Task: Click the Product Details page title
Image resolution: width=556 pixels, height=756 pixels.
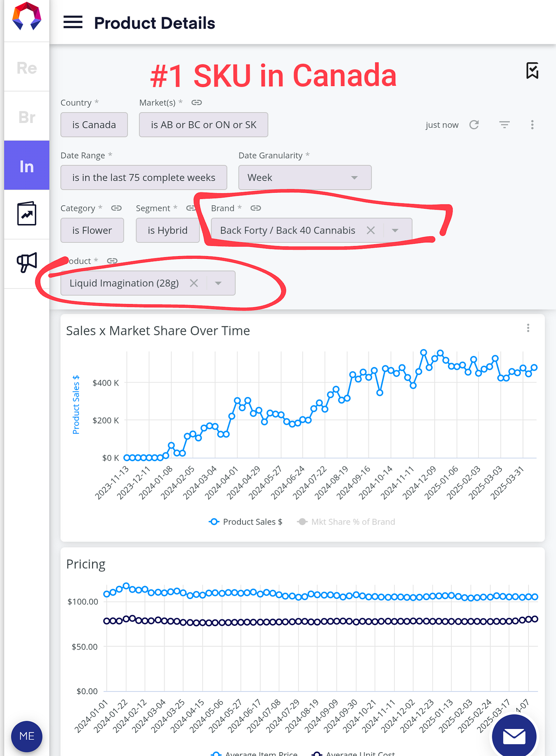Action: (x=155, y=23)
